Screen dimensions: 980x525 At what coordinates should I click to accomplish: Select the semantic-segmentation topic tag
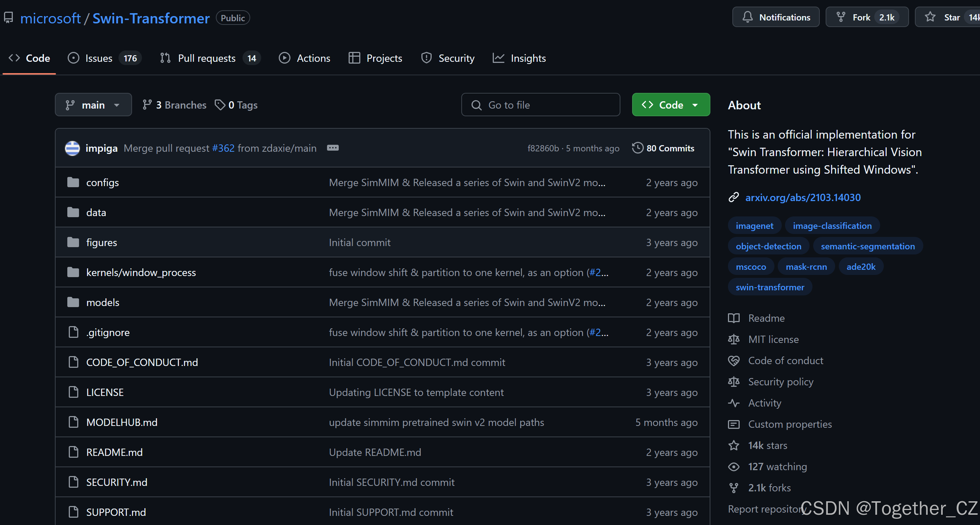(x=867, y=246)
